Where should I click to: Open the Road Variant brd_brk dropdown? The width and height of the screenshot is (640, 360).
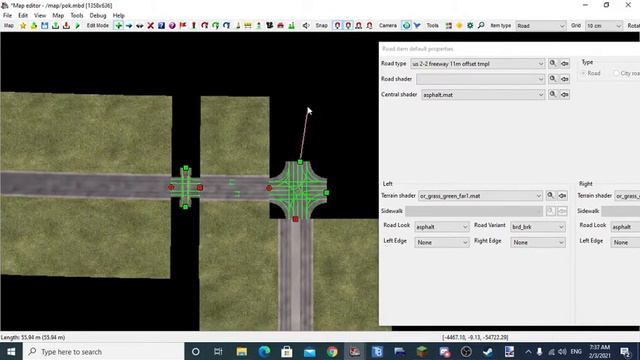pyautogui.click(x=538, y=227)
